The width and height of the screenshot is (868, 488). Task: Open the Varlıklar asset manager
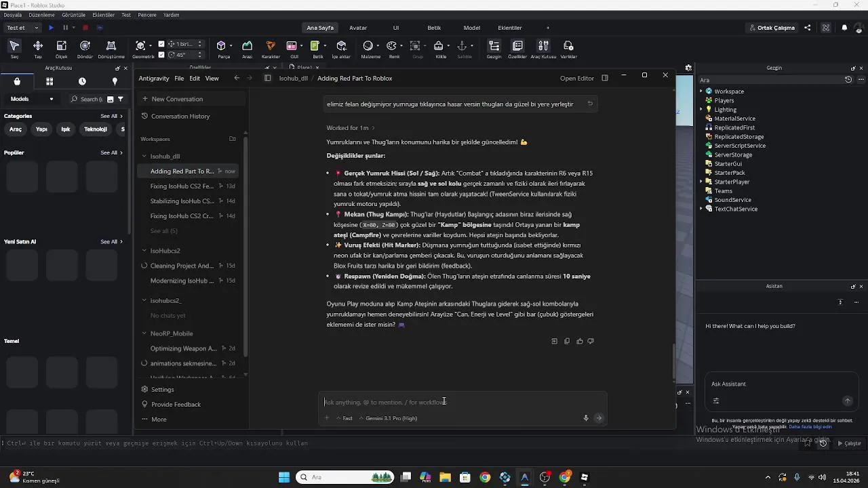tap(568, 49)
